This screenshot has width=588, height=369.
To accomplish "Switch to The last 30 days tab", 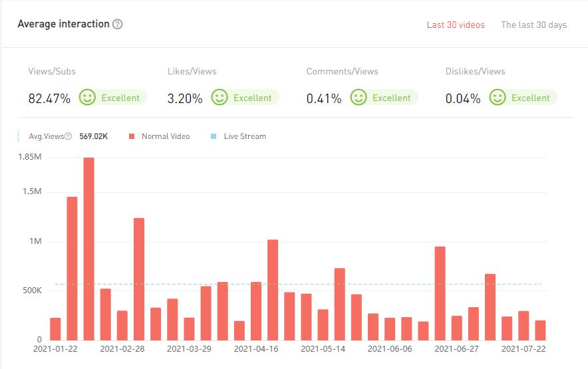I will [533, 25].
